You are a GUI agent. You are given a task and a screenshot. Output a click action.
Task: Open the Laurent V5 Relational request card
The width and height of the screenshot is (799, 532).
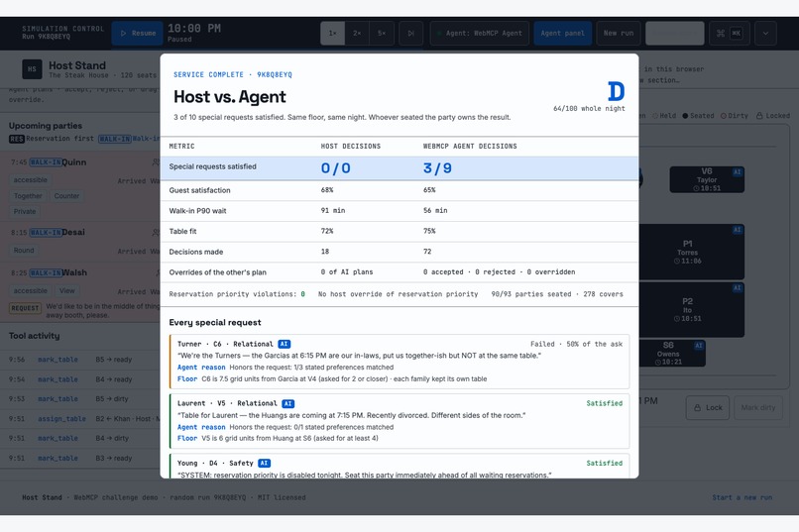coord(399,421)
